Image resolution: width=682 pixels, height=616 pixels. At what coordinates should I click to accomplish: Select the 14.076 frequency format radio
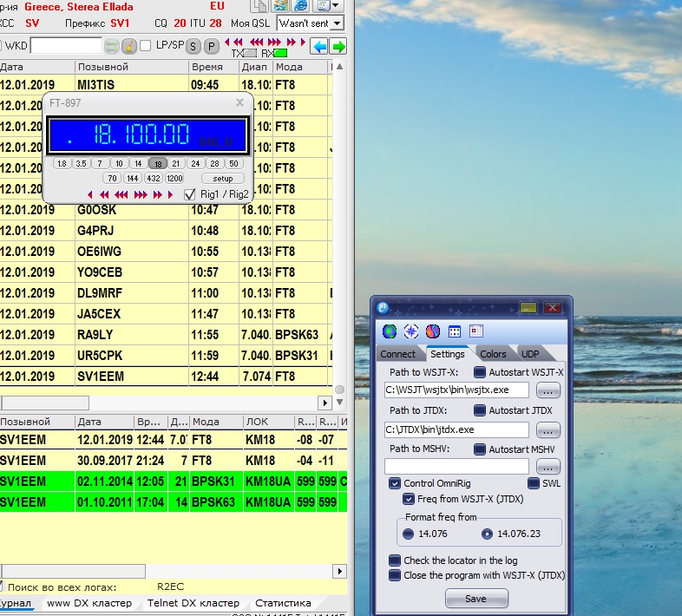(408, 534)
